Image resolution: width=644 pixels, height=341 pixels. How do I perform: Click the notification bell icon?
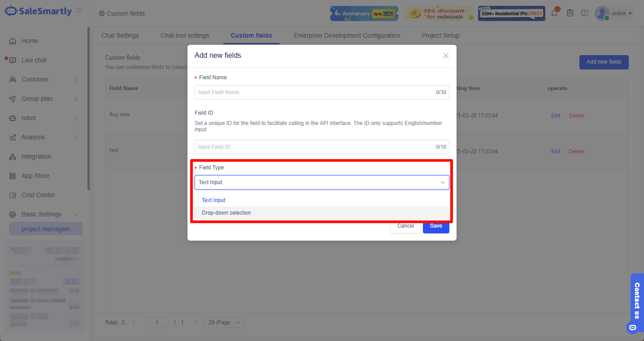click(554, 13)
